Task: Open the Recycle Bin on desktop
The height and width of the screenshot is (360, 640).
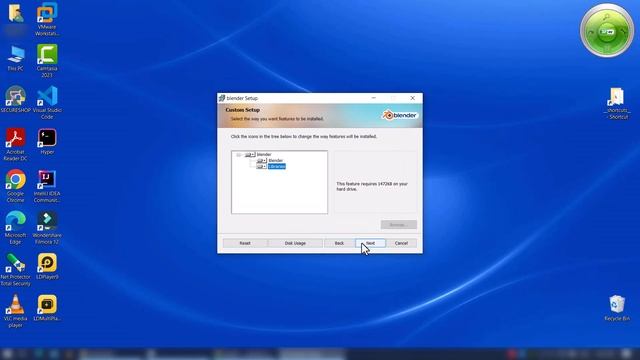Action: 617,308
